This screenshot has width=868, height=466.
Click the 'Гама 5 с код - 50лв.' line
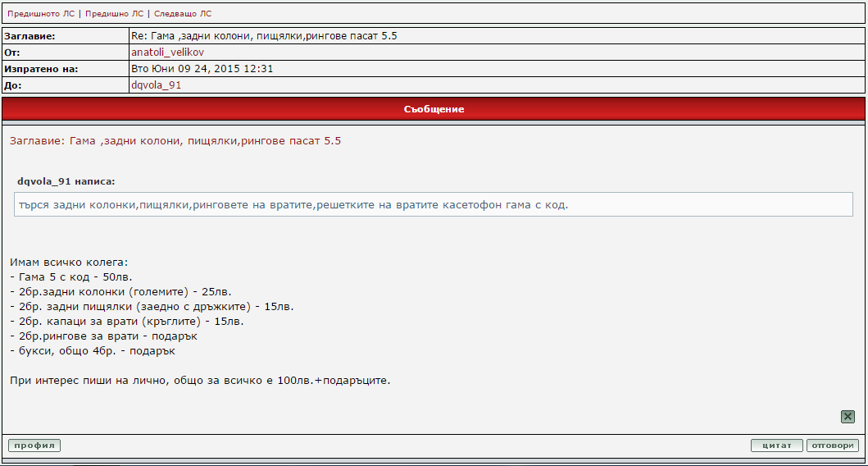[71, 277]
